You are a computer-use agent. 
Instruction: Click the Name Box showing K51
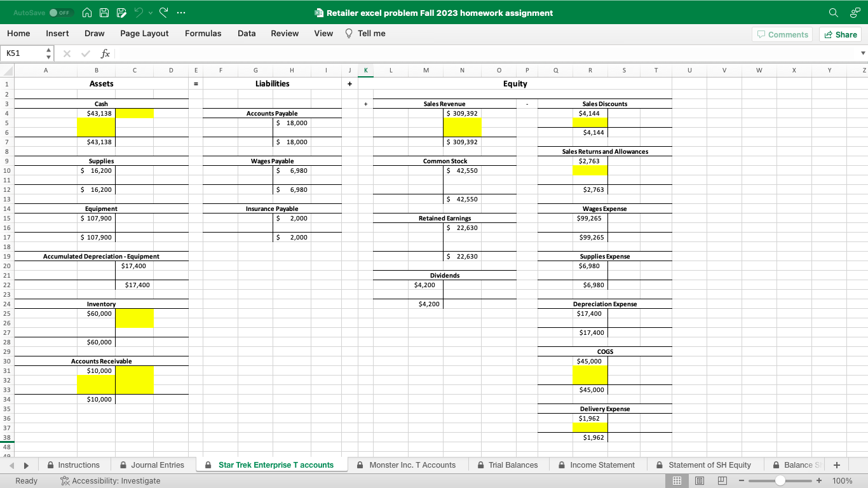click(22, 53)
